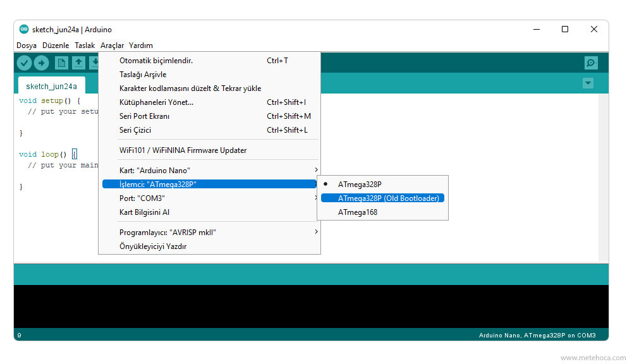Open Seri Çizici menu entry

tap(210, 130)
